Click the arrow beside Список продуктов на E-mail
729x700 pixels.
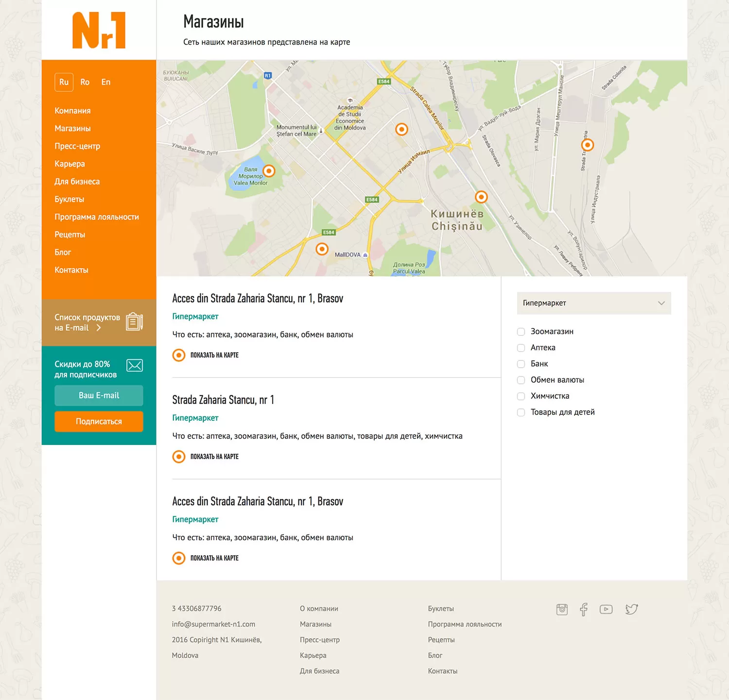click(99, 328)
